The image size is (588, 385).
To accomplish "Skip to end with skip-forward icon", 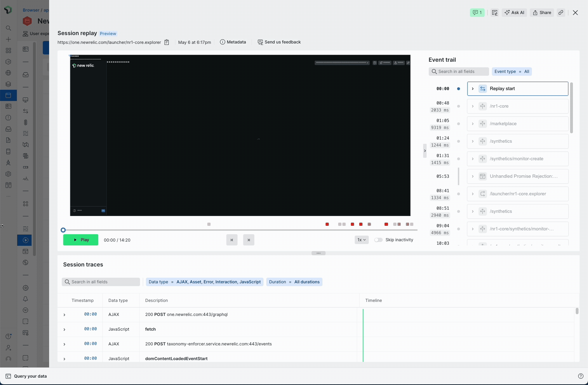I will coord(248,240).
